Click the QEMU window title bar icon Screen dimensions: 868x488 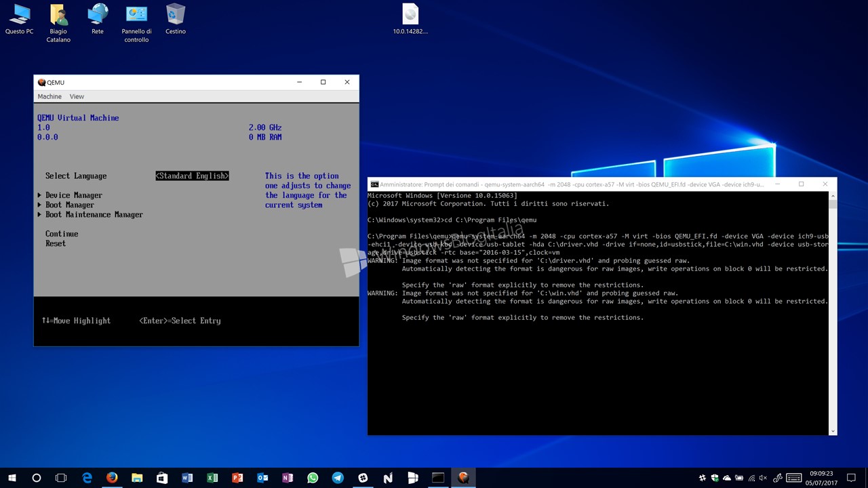point(42,82)
